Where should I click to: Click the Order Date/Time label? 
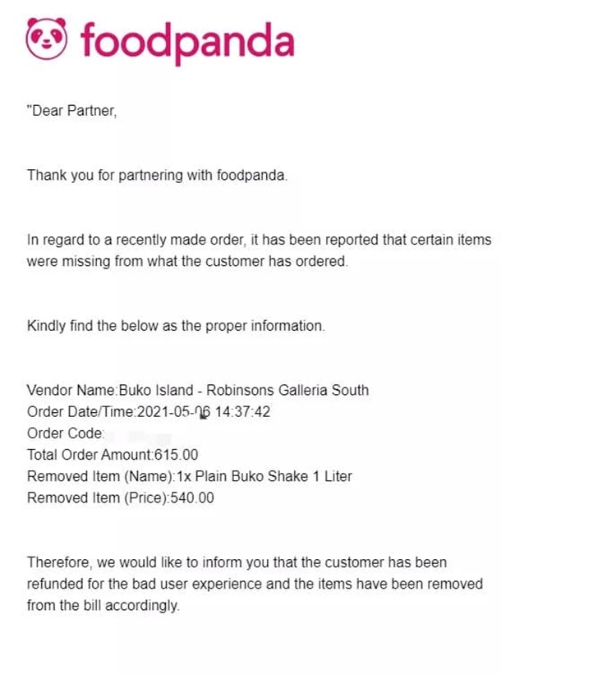click(81, 412)
